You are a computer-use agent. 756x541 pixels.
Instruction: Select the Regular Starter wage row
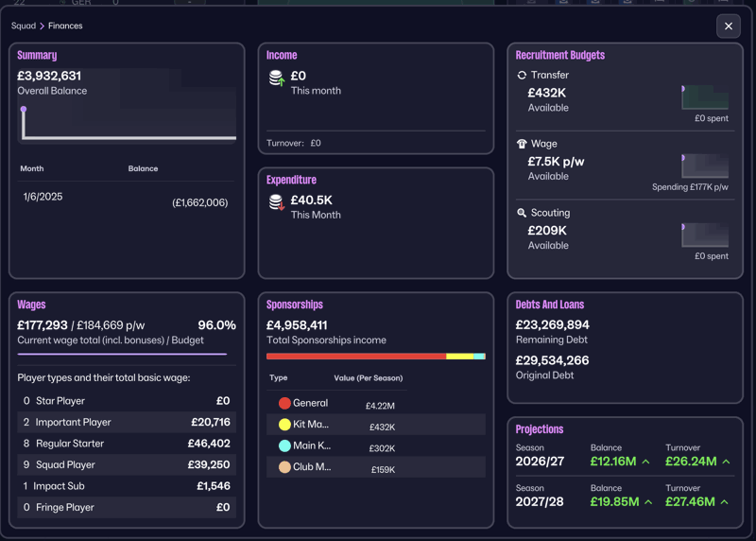coord(127,444)
